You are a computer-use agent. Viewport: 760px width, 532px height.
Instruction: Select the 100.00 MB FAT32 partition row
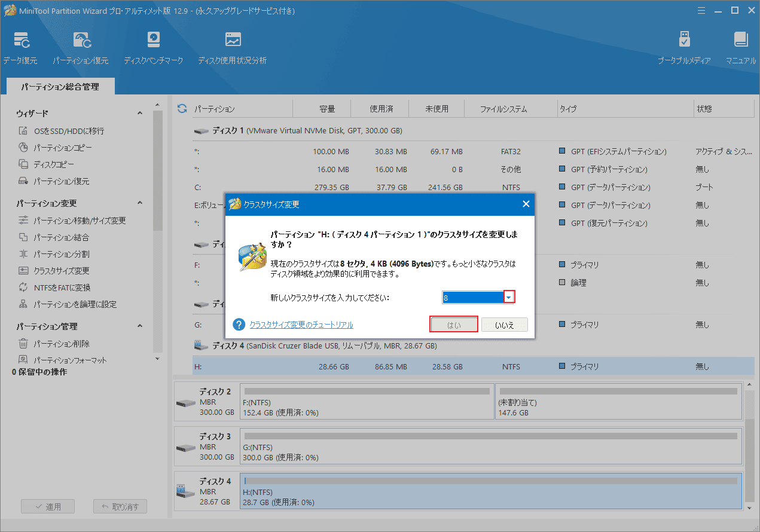pos(473,151)
